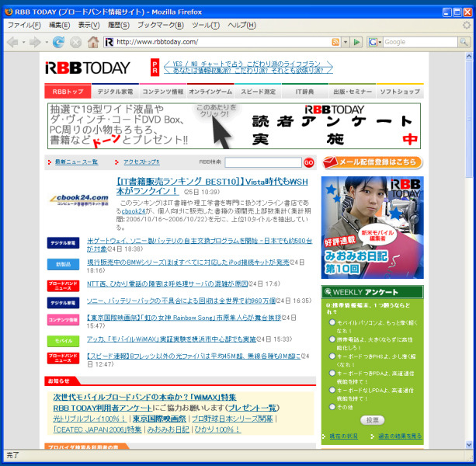Click the 投票 vote button
The height and width of the screenshot is (466, 476).
372,420
